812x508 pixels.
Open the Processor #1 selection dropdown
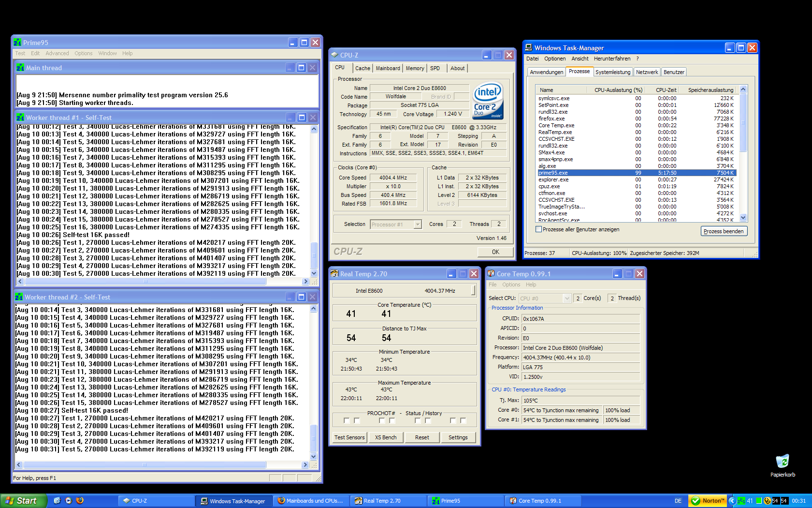click(418, 224)
